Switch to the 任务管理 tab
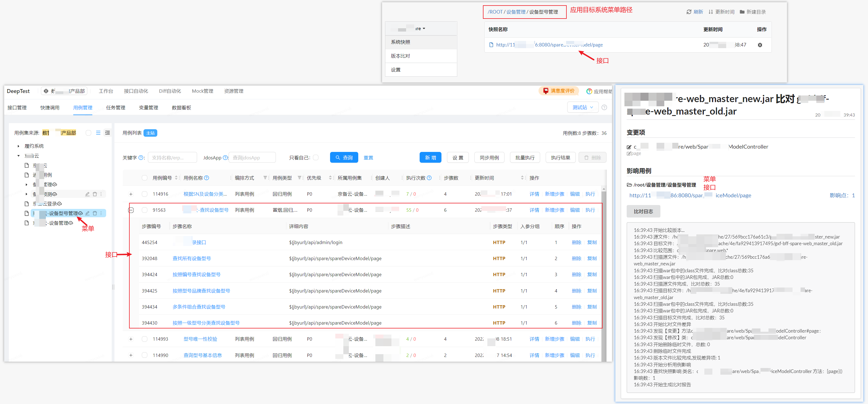The width and height of the screenshot is (868, 404). [116, 108]
